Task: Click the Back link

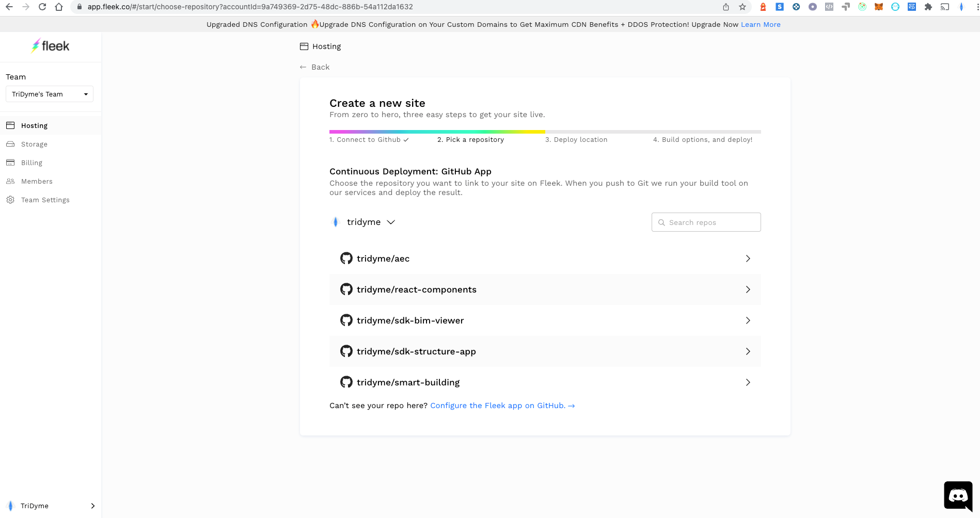Action: (315, 67)
